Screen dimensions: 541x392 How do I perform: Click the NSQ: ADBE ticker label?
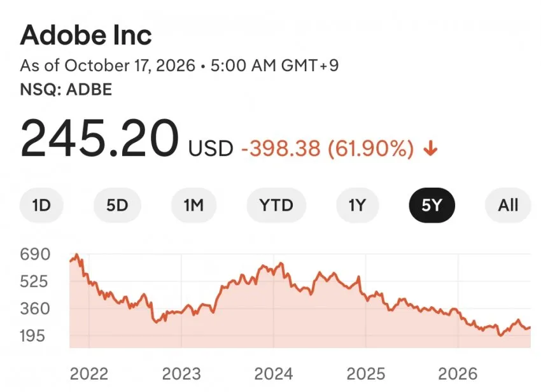(66, 89)
